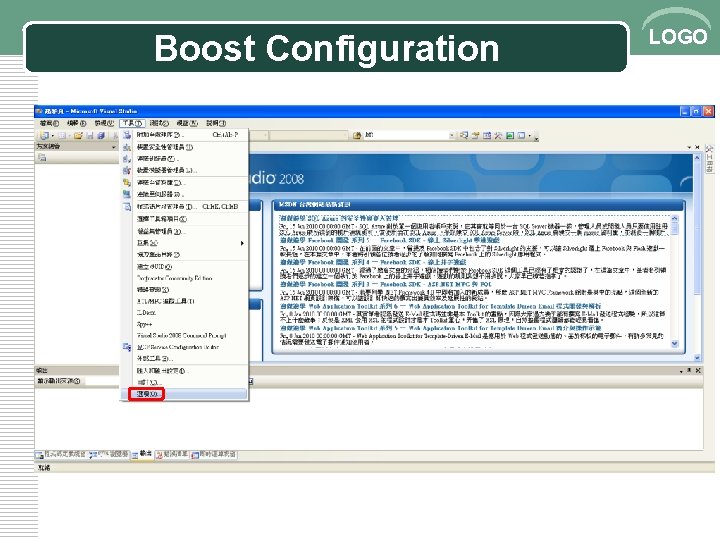Choose code snippets manager Ctrl+K, Ctrl+B item

184,207
